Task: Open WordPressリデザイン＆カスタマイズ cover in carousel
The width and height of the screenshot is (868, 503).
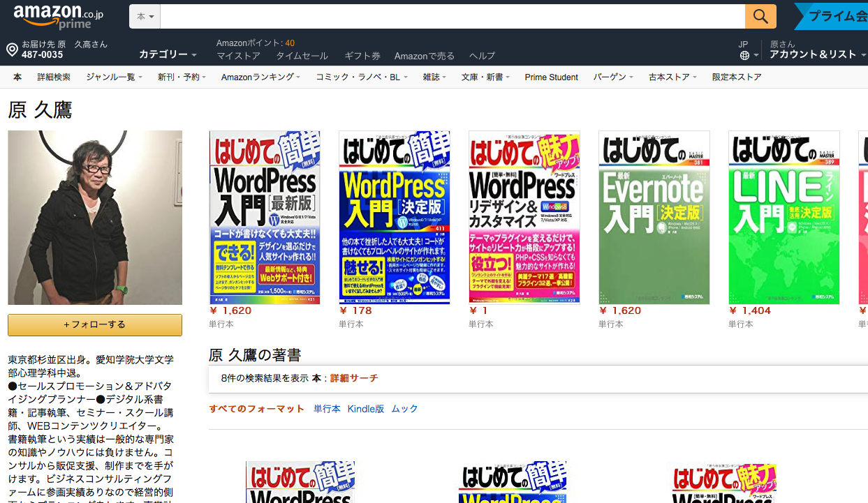Action: 524,218
